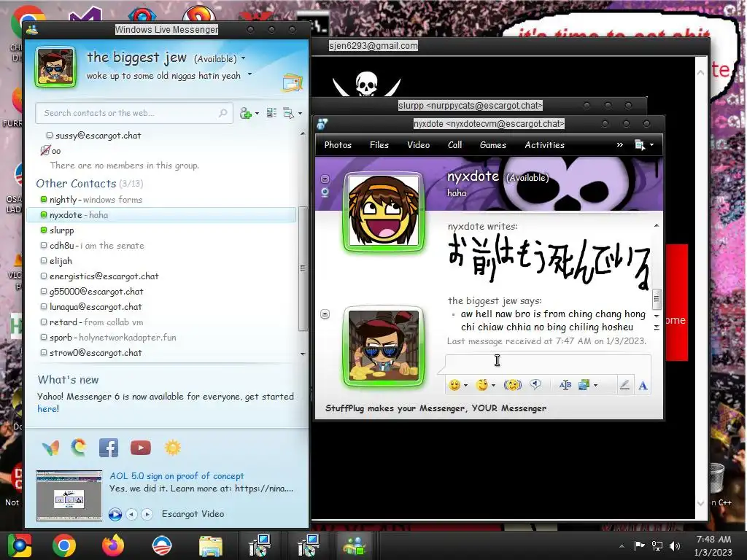747x560 pixels.
Task: Select contact 'nightly - windows forms'
Action: (161, 200)
